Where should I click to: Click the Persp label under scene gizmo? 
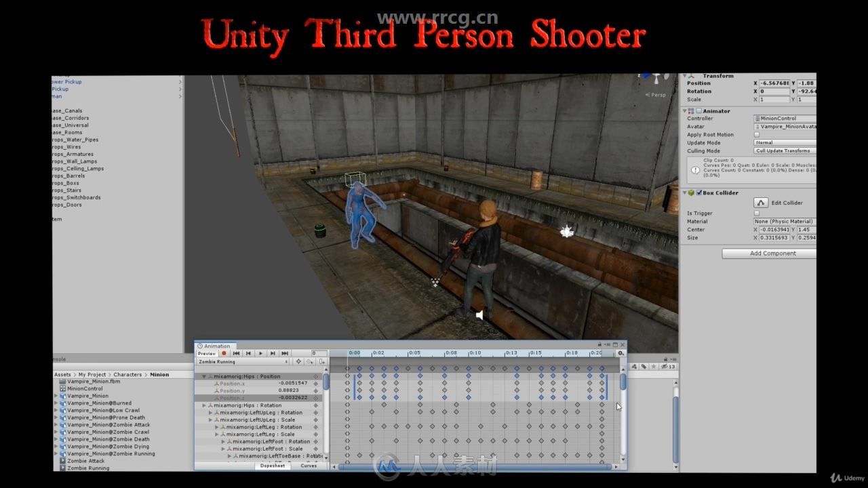(656, 95)
